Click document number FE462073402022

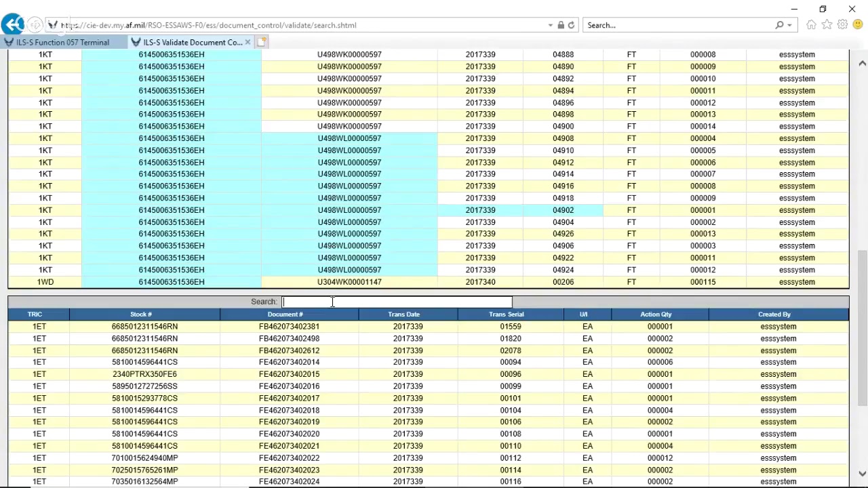[289, 458]
